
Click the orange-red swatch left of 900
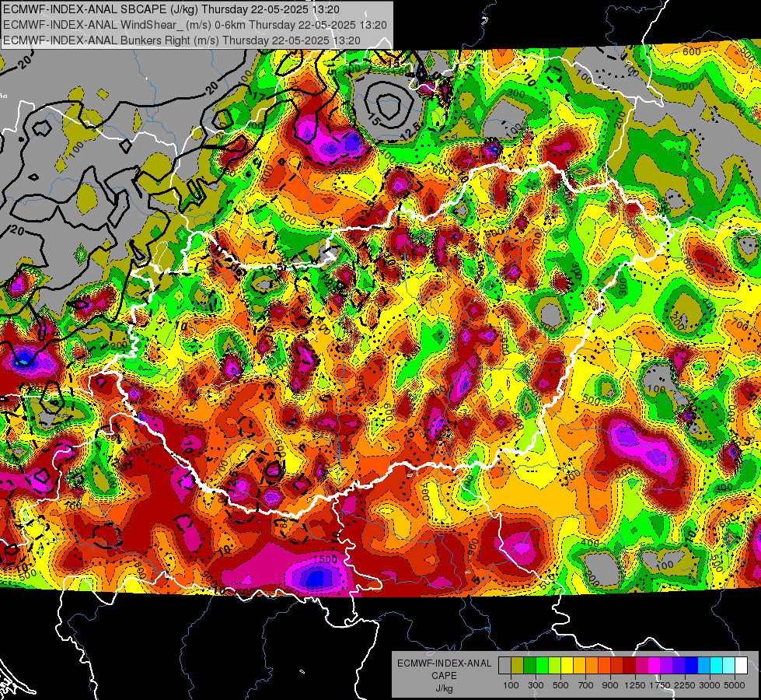tap(604, 665)
